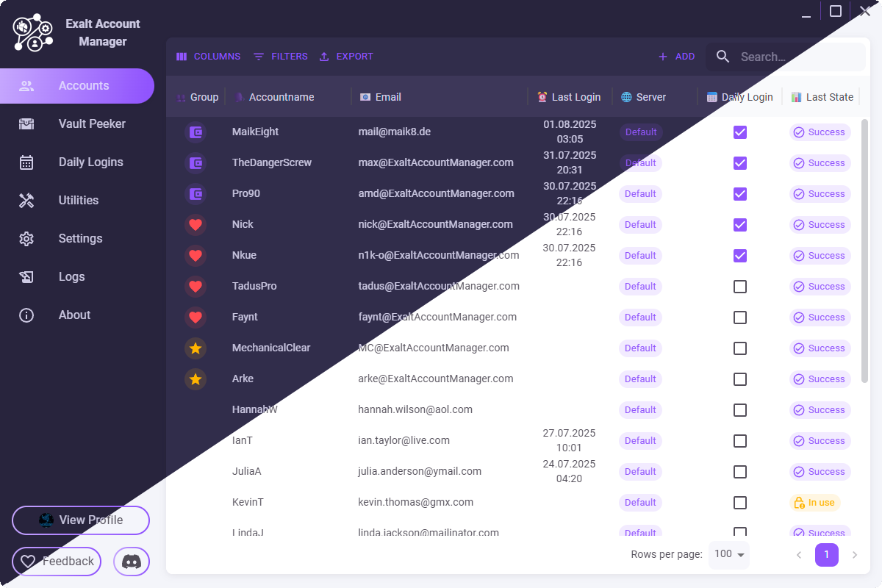Click the heart group icon for TadusPro

coord(196,287)
